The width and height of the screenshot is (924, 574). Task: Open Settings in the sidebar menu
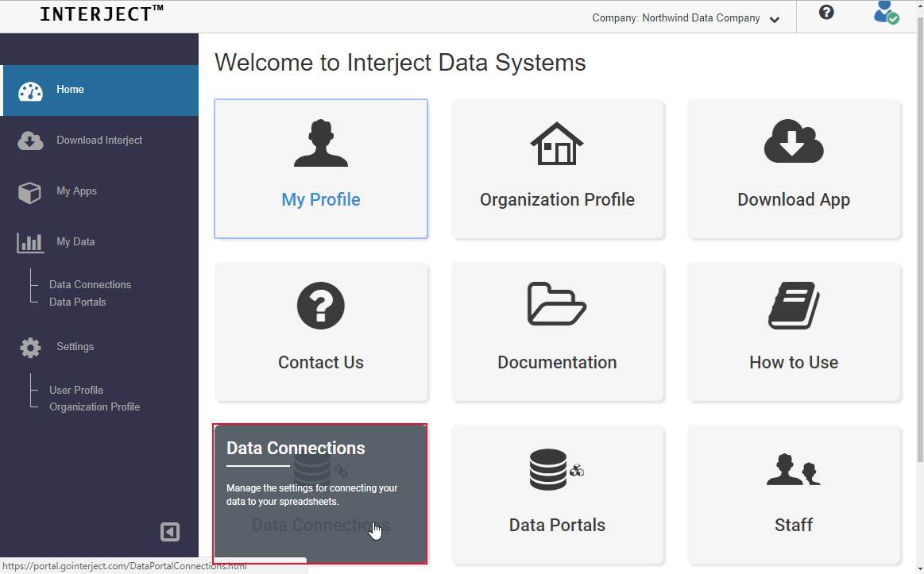click(x=75, y=346)
